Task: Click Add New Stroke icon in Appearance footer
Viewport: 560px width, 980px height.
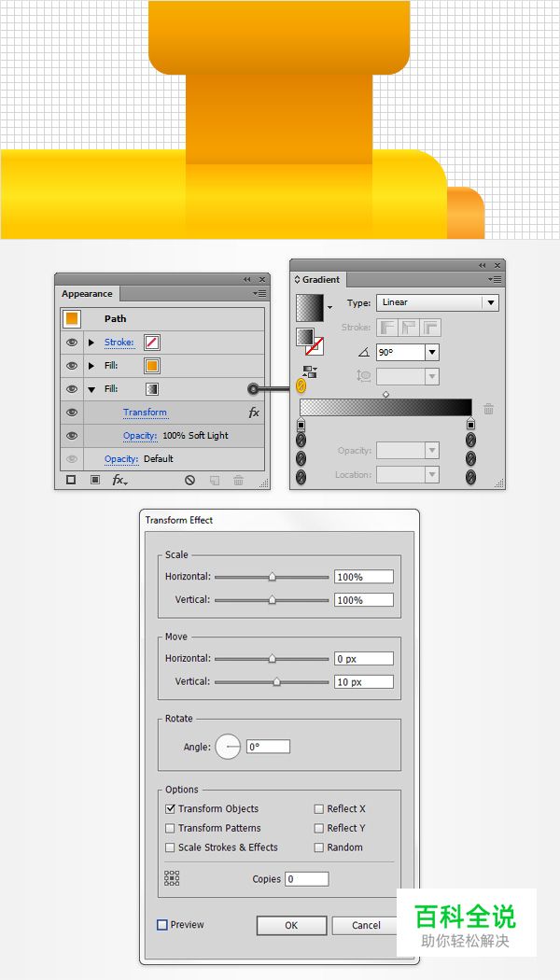Action: click(72, 480)
